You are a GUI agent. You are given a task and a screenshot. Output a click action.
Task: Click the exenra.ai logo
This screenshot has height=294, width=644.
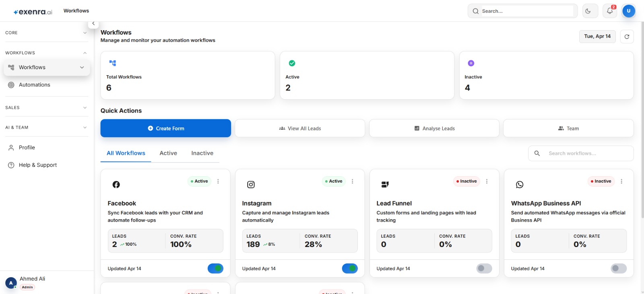click(x=33, y=12)
